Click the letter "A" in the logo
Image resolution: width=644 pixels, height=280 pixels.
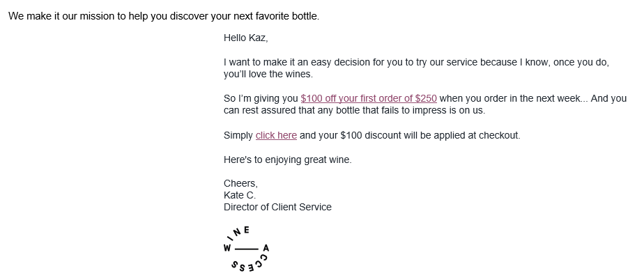click(x=266, y=248)
